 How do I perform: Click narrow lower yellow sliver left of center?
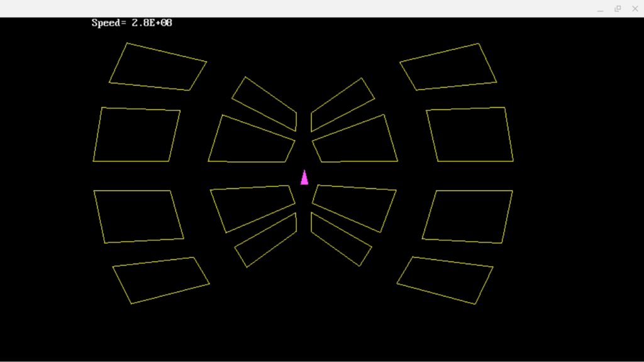[x=267, y=241]
